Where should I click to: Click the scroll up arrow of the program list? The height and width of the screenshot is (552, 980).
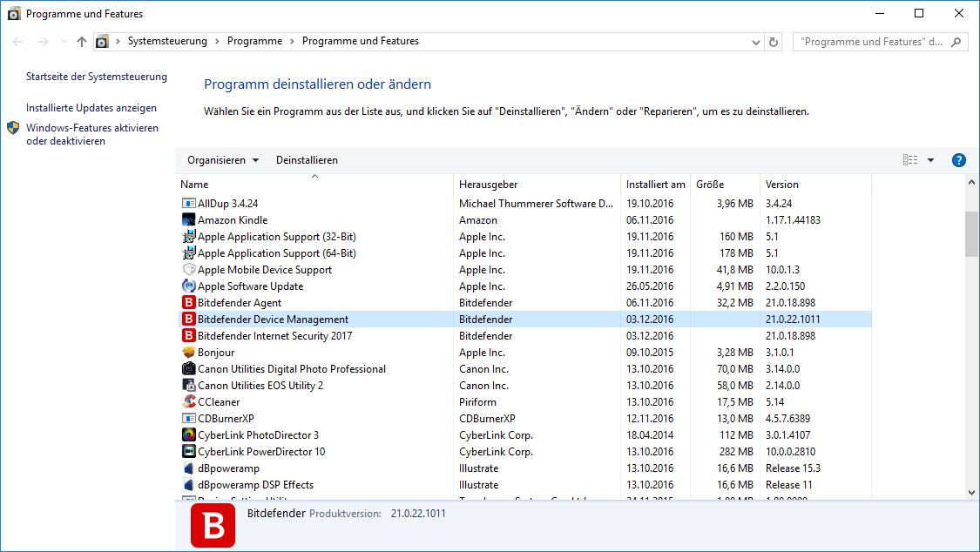point(971,182)
